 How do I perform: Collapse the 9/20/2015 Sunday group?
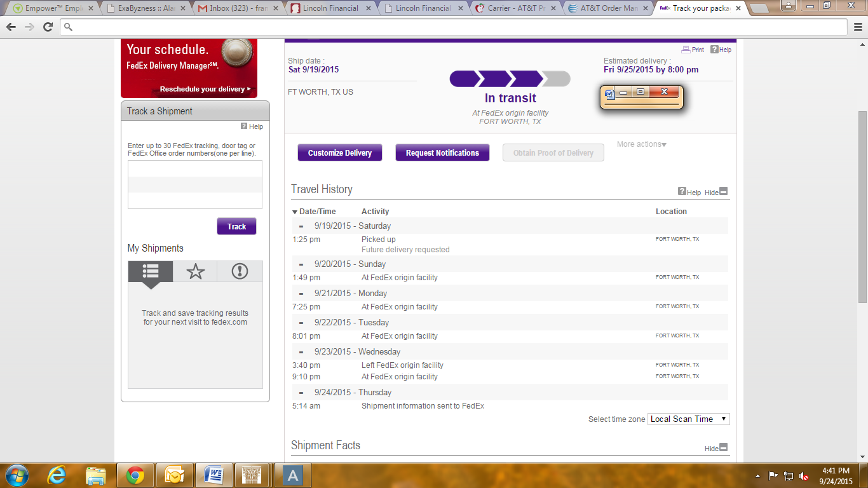pos(301,264)
